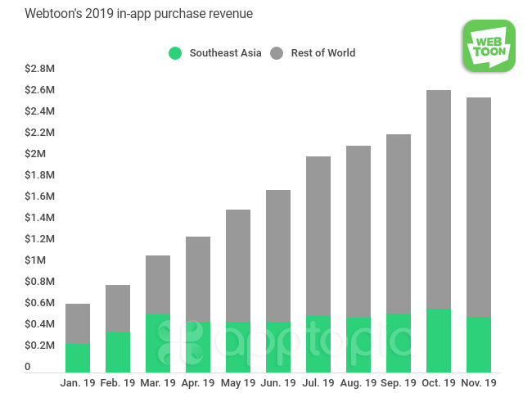The image size is (532, 393).
Task: Click the $0.2M y-axis value
Action: [40, 346]
